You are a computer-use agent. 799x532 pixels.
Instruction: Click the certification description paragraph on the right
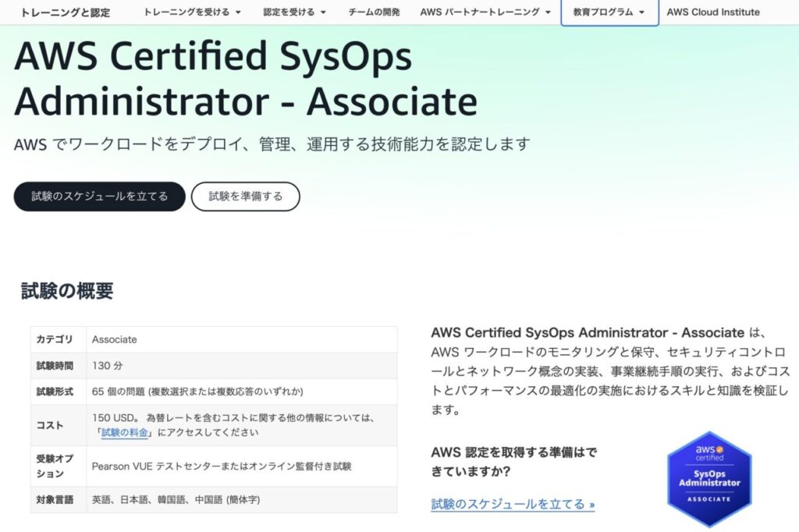(610, 371)
